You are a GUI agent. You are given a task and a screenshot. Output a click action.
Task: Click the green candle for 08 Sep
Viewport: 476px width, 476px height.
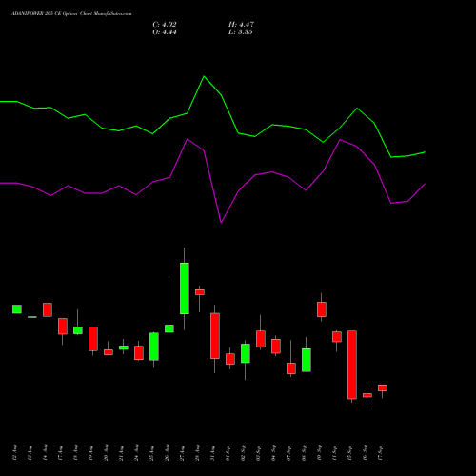307,360
